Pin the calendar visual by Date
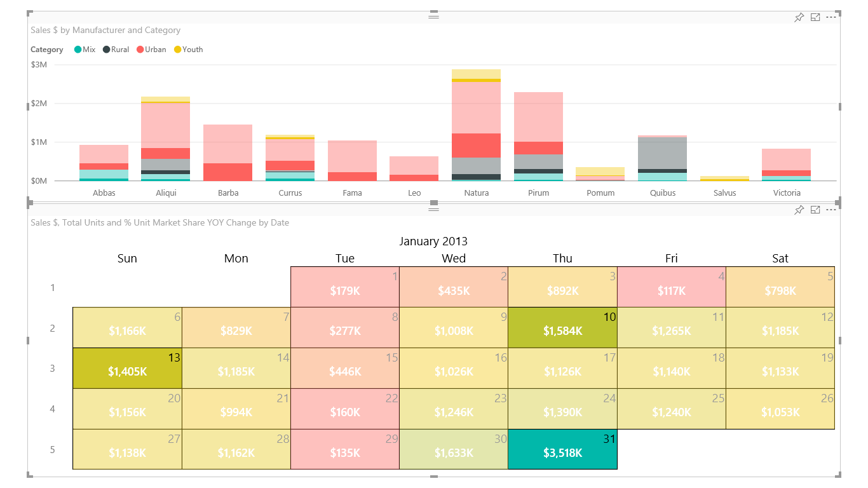This screenshot has width=868, height=488. (799, 210)
